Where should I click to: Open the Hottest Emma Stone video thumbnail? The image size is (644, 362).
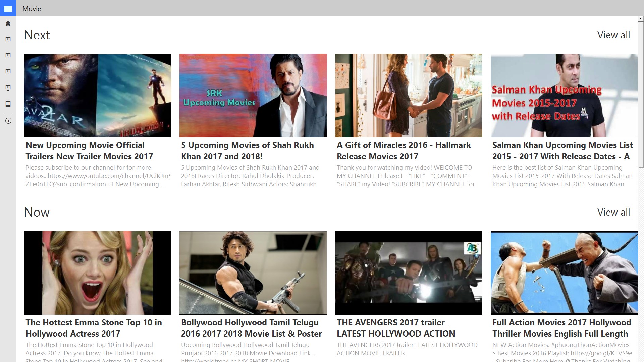(x=97, y=273)
